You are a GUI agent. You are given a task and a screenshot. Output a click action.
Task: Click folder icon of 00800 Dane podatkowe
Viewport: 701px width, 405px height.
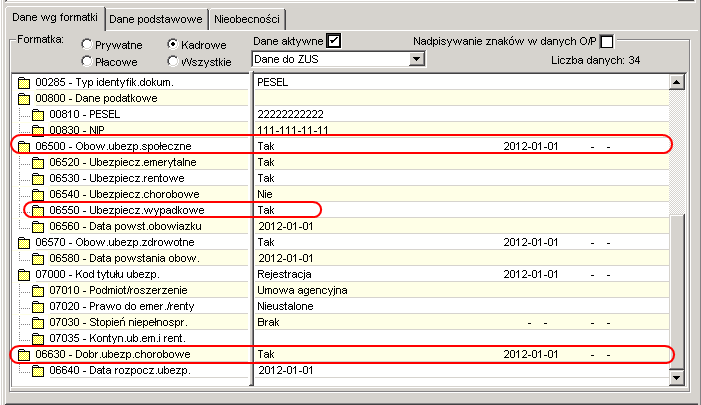[24, 98]
